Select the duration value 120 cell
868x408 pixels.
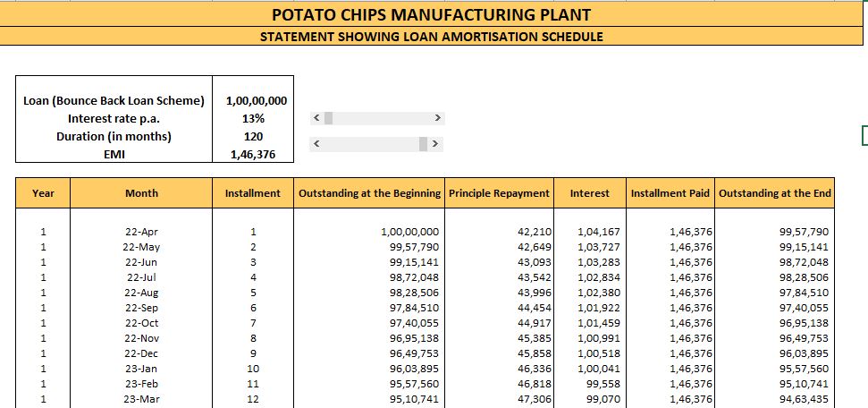(253, 136)
